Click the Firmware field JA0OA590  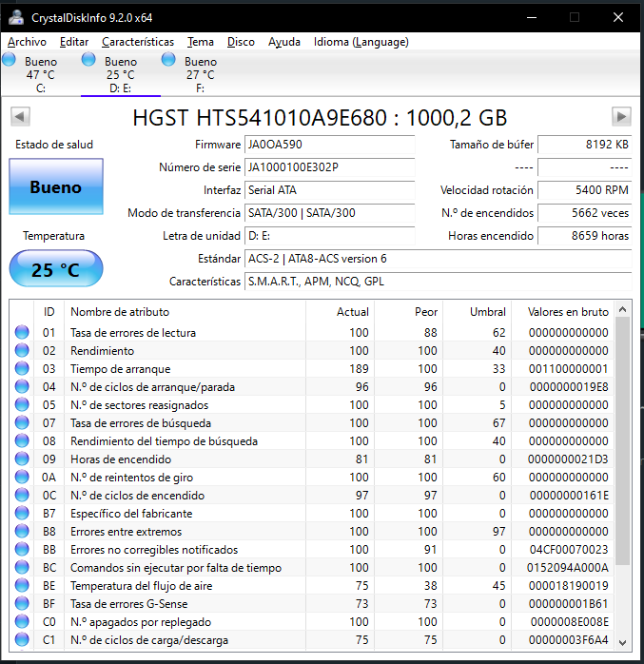[x=329, y=145]
